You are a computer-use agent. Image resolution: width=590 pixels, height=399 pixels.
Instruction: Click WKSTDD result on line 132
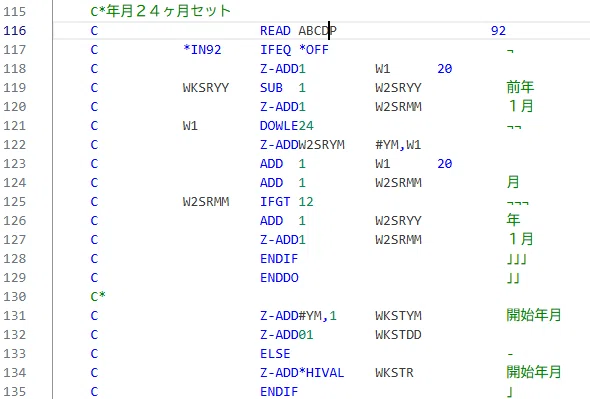click(398, 334)
